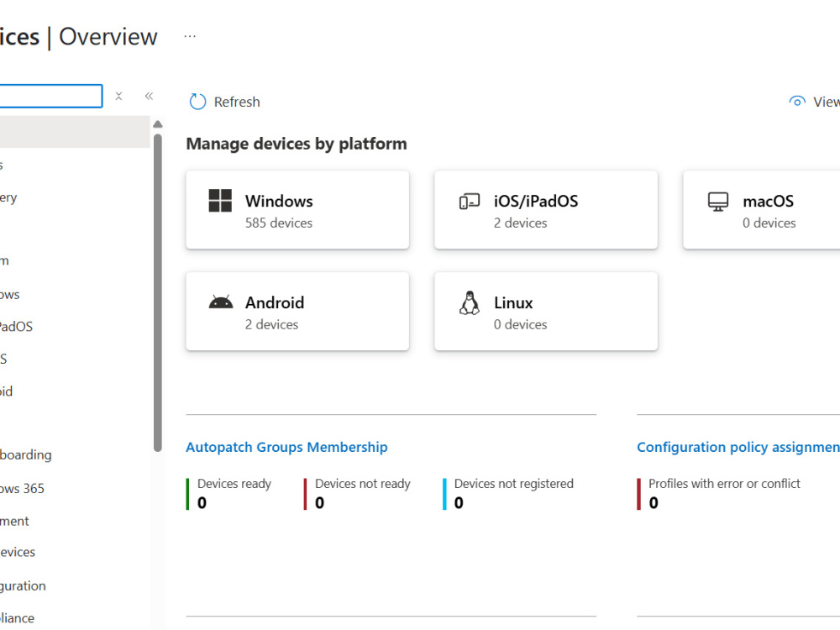The height and width of the screenshot is (630, 840).
Task: Open the ellipsis more options menu
Action: (190, 36)
